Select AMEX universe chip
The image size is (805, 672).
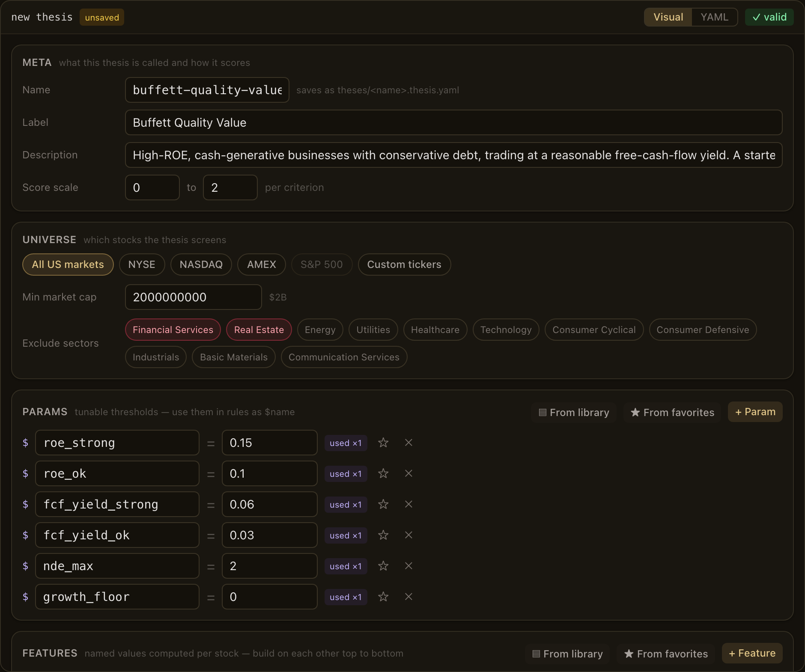click(262, 265)
